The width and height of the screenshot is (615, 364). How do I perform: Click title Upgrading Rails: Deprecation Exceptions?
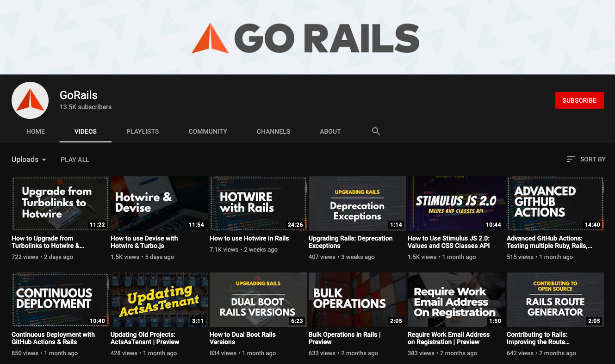point(351,242)
